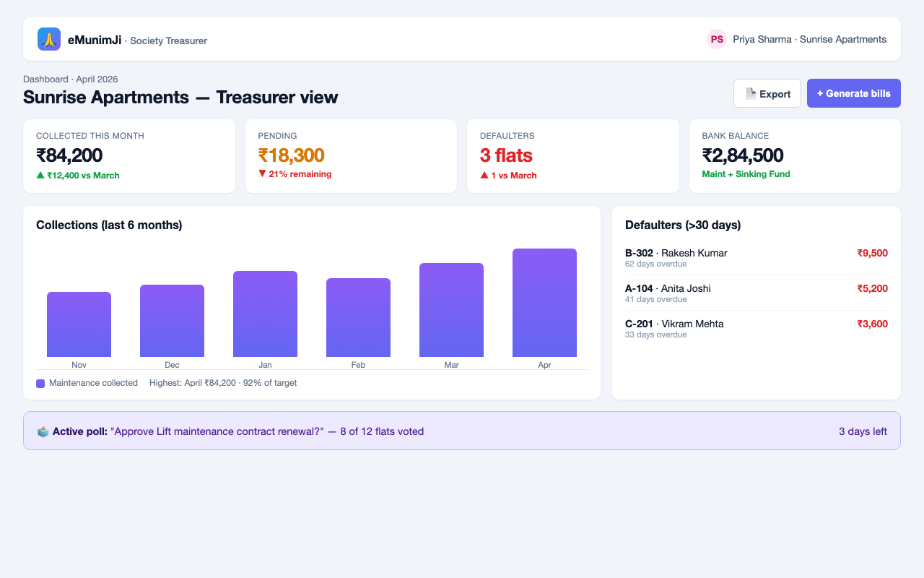The width and height of the screenshot is (924, 578).
Task: Click the ₹5,200 overdue amount
Action: pyautogui.click(x=872, y=288)
